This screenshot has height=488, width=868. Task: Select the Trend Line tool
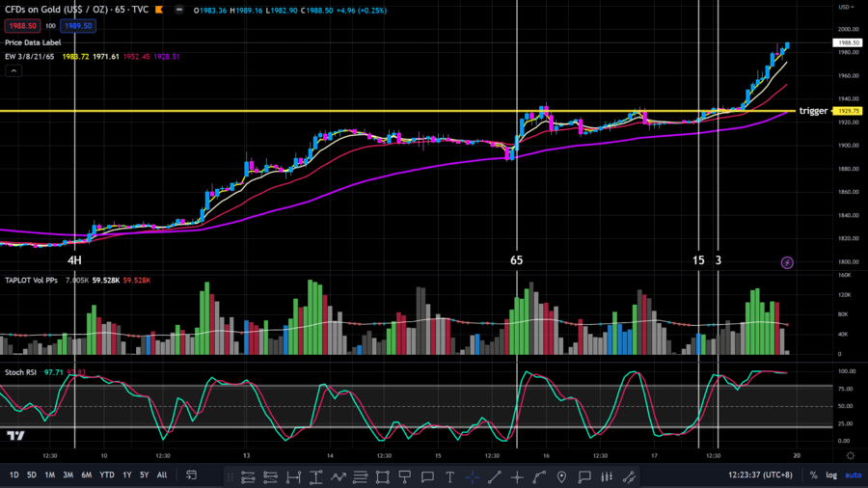(495, 477)
